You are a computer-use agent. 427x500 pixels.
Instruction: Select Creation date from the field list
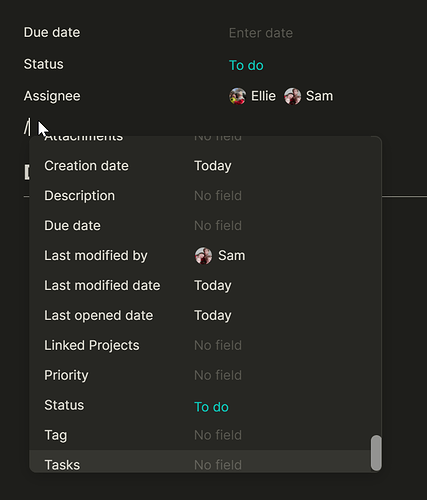205,166
